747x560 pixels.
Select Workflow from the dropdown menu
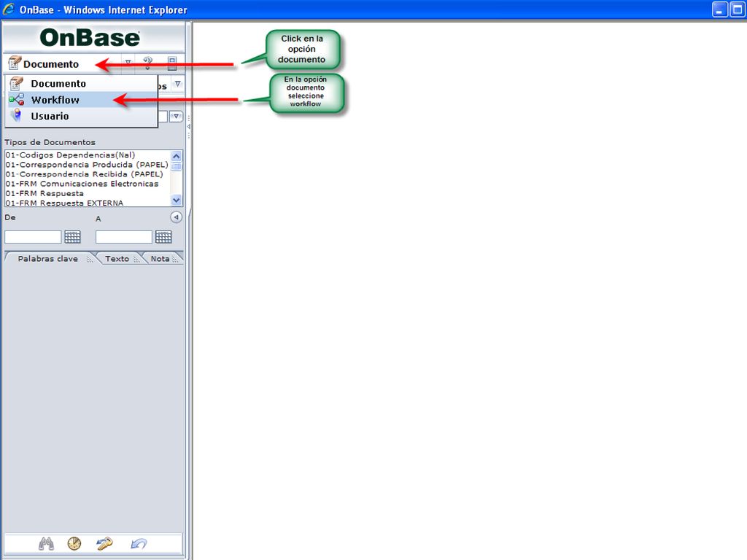(82, 99)
